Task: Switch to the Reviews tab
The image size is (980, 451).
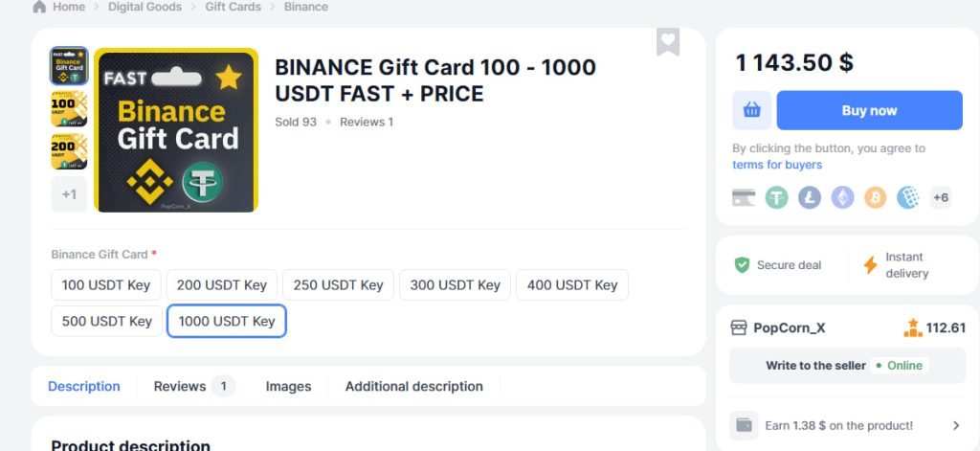Action: pos(180,386)
